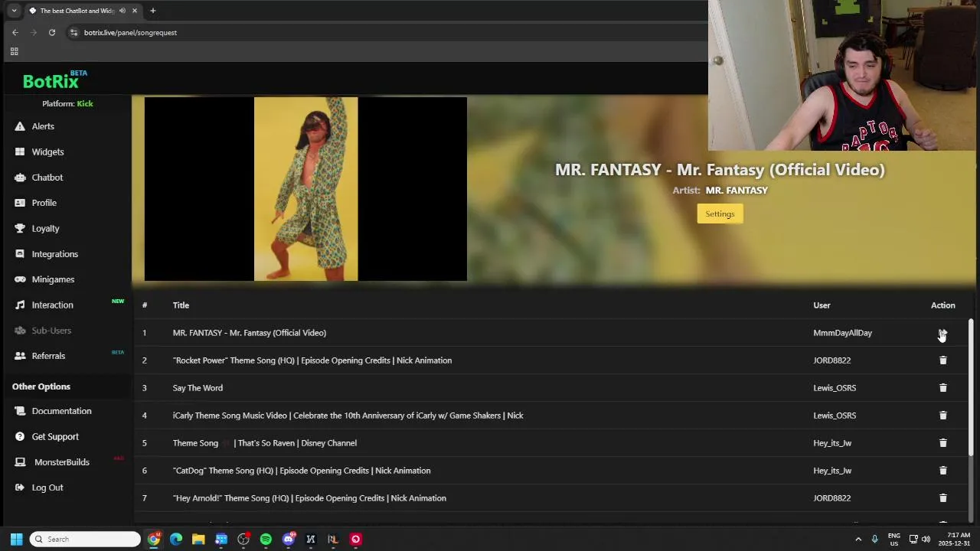Open the browser tab search dropdown
The width and height of the screenshot is (980, 551).
pyautogui.click(x=14, y=11)
